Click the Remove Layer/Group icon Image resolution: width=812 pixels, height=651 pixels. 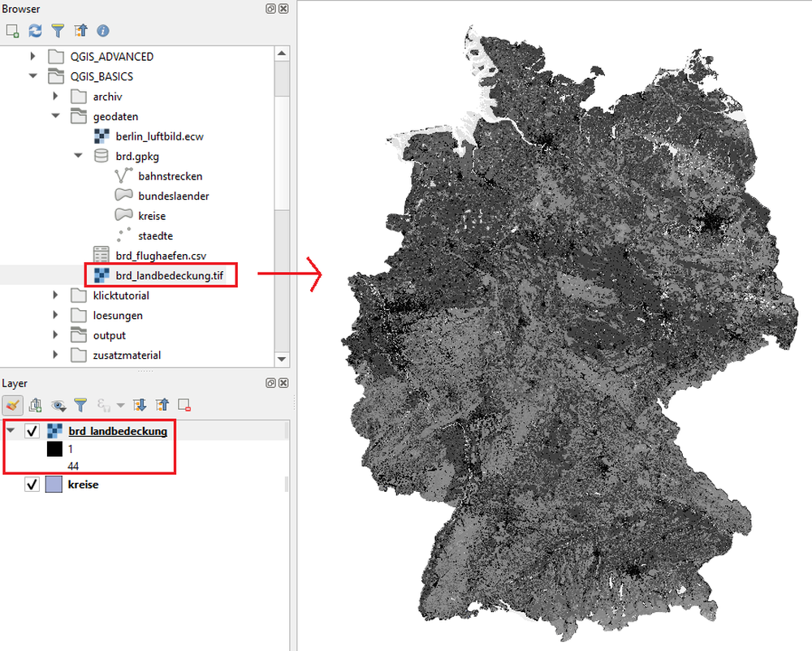184,404
